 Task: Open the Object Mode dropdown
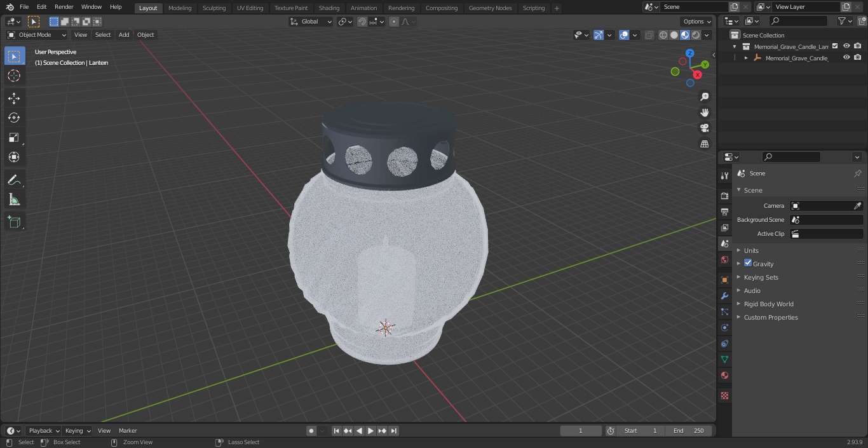pyautogui.click(x=37, y=35)
